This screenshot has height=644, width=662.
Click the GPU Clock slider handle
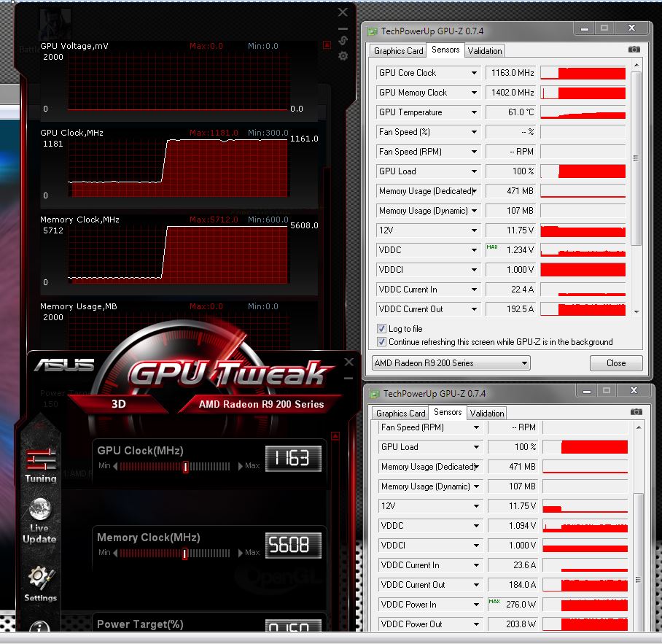(185, 467)
